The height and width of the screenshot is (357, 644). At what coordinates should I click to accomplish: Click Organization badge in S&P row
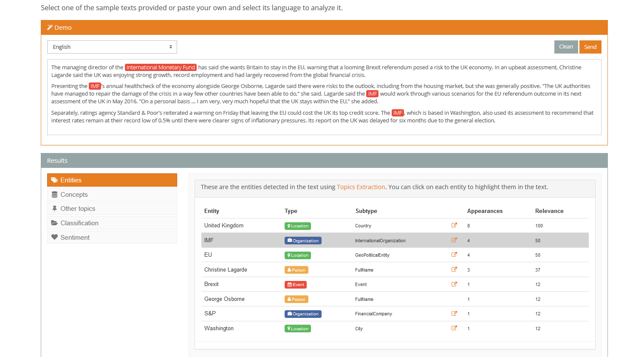pos(303,314)
